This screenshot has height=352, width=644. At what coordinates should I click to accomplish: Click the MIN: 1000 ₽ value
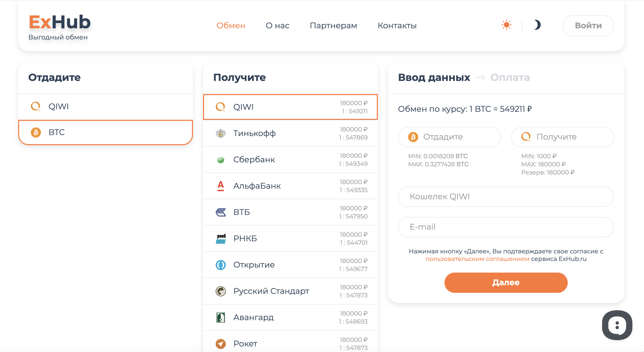539,156
